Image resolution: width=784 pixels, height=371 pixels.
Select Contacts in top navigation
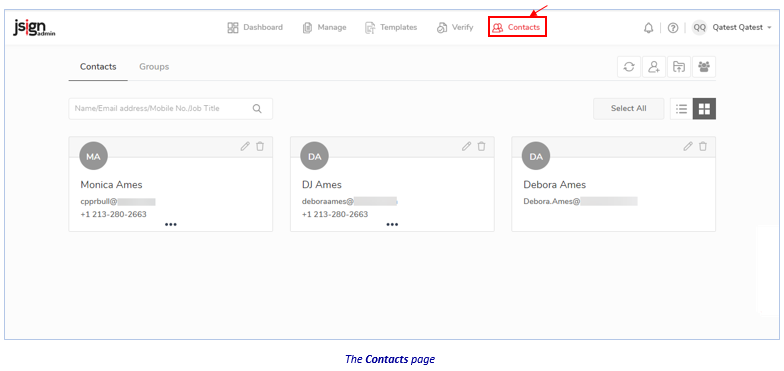[x=517, y=27]
